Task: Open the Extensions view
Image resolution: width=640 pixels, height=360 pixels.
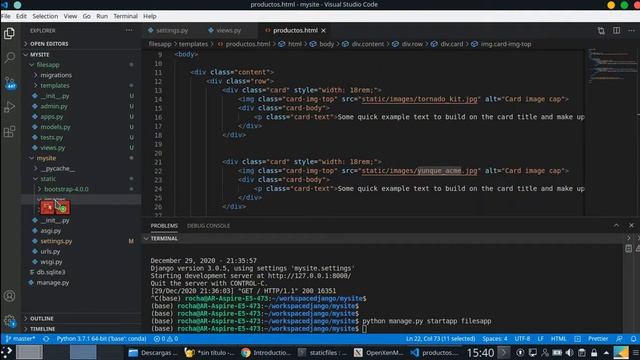Action: tap(9, 131)
